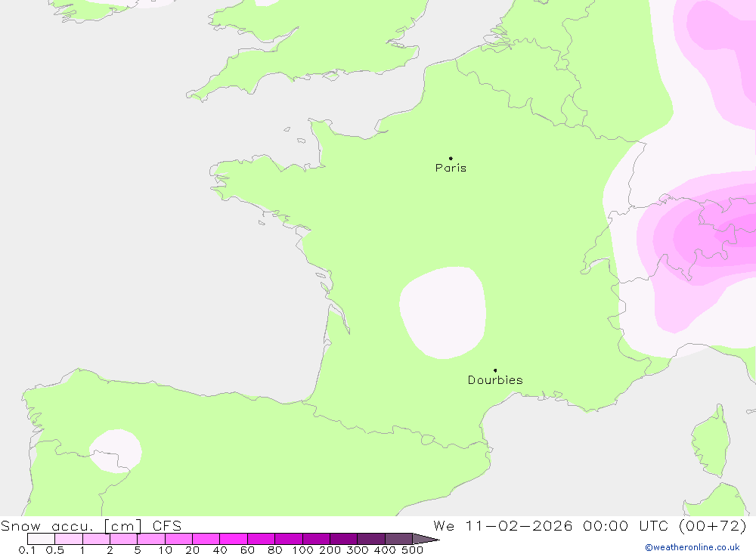Screen dimensions: 756x554
Task: Select the 5 cm legend color swatch
Action: pyautogui.click(x=151, y=539)
